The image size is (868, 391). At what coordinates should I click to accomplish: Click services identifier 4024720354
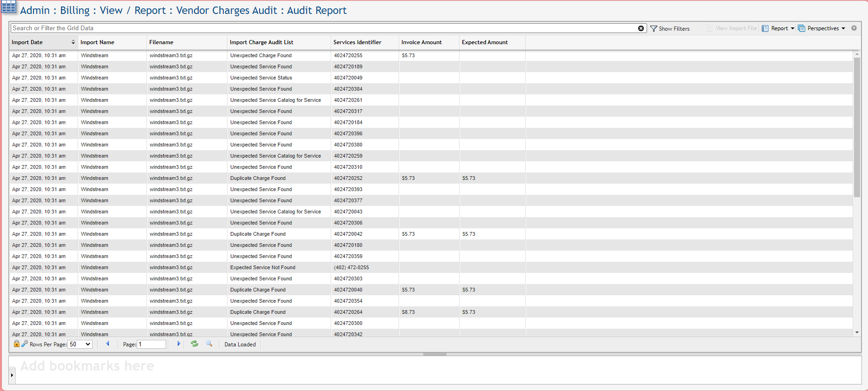point(348,301)
